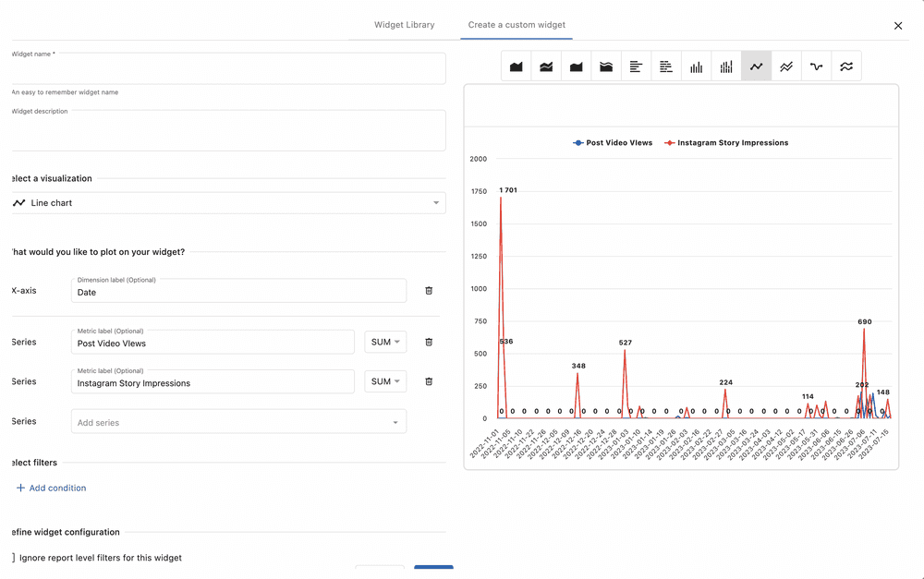Click the highlighted line chart icon
This screenshot has width=924, height=579.
pos(756,66)
